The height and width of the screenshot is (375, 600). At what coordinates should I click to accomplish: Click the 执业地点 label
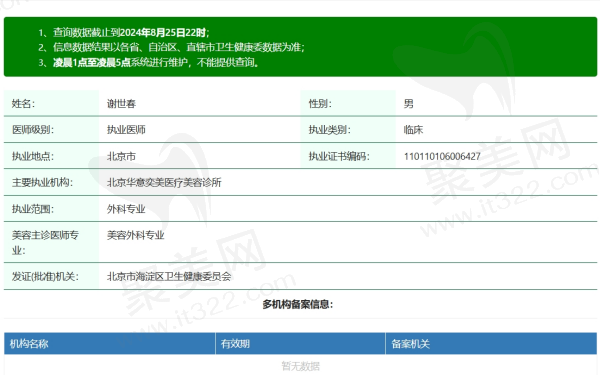pos(33,156)
